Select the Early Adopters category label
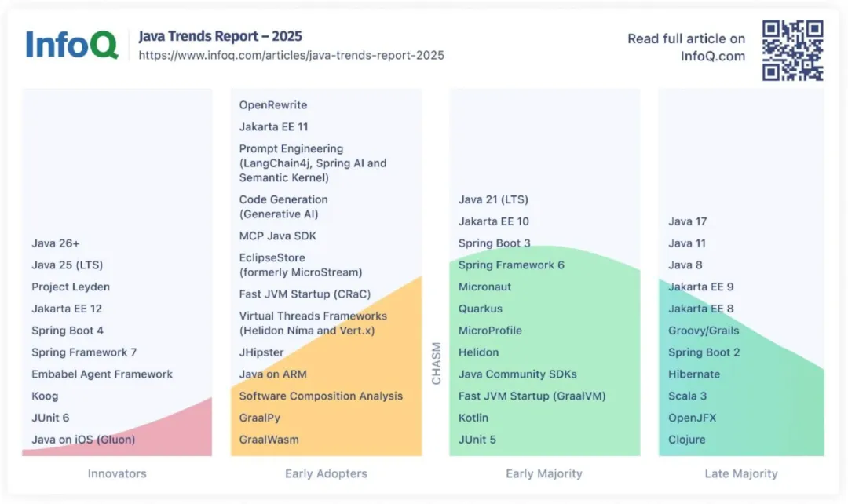848x504 pixels. coord(326,473)
